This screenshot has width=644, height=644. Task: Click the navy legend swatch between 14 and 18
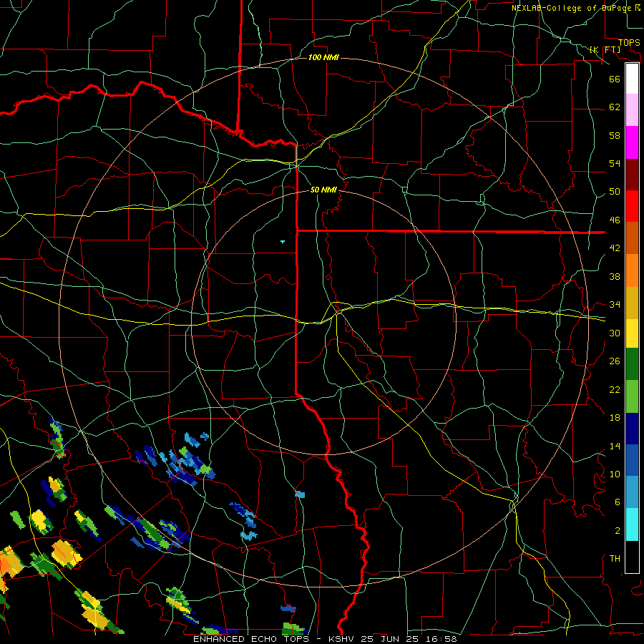(x=632, y=429)
